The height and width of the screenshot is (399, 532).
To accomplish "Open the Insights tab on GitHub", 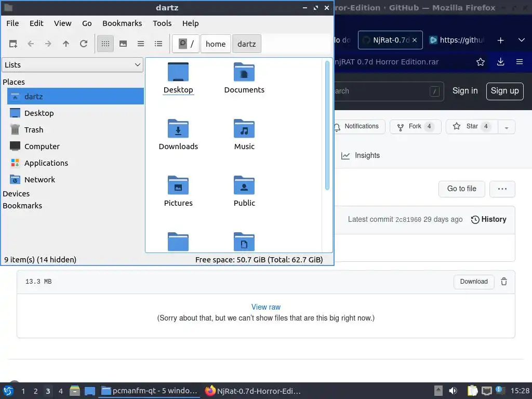I will click(x=361, y=155).
